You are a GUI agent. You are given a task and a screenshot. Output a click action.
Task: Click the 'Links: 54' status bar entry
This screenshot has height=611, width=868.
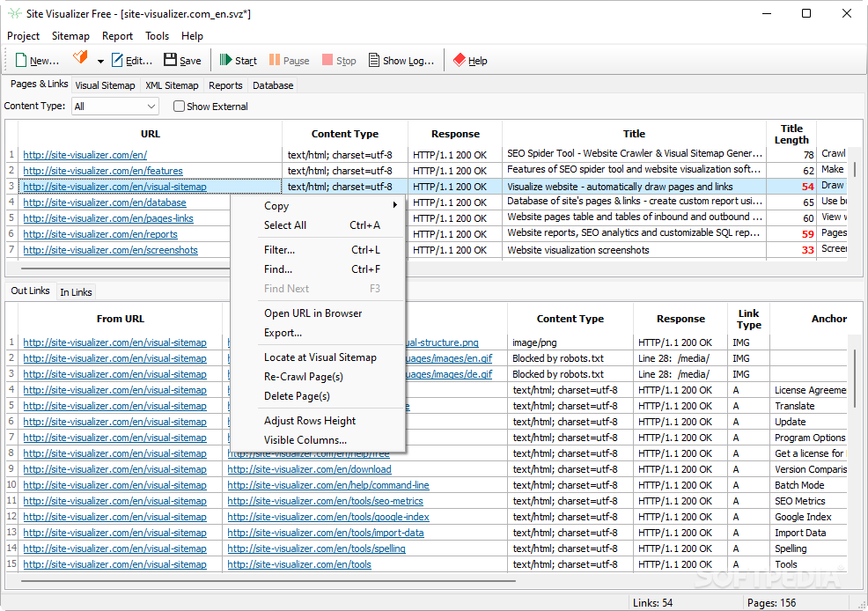(x=652, y=603)
